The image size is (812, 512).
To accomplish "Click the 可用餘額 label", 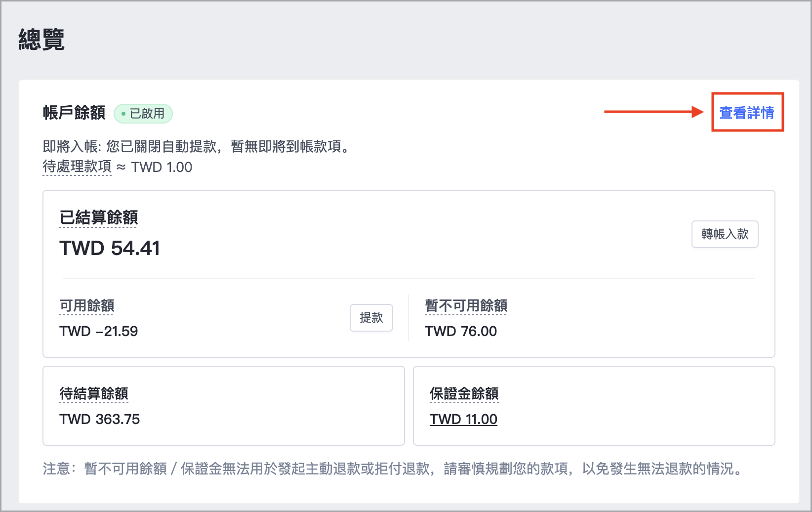I will point(87,305).
